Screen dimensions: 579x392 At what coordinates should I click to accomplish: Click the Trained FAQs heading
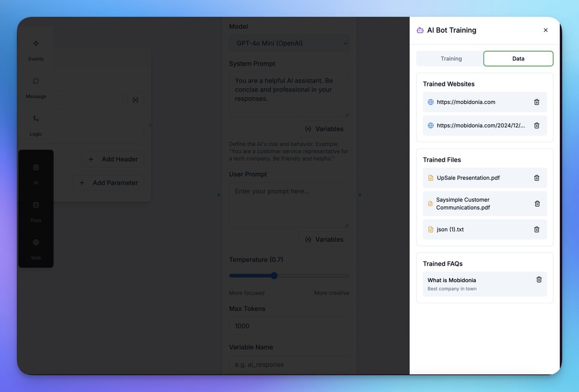click(x=443, y=264)
